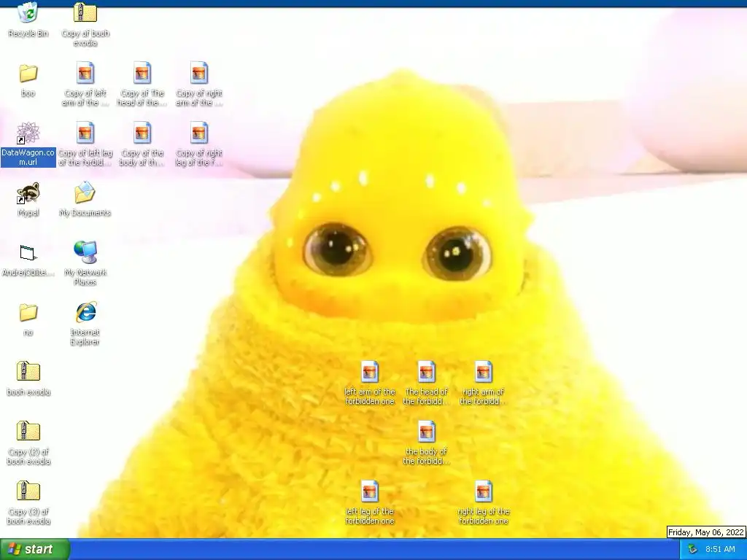Select 'The head of the forbidd...' file
This screenshot has width=747, height=560.
click(426, 372)
